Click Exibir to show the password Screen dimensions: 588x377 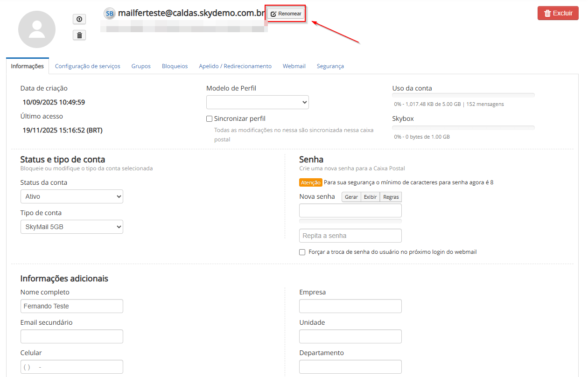coord(370,197)
